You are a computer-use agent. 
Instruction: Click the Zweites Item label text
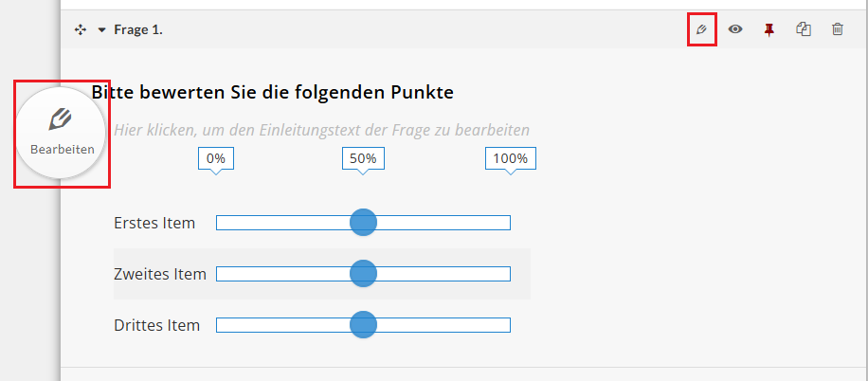coord(160,274)
